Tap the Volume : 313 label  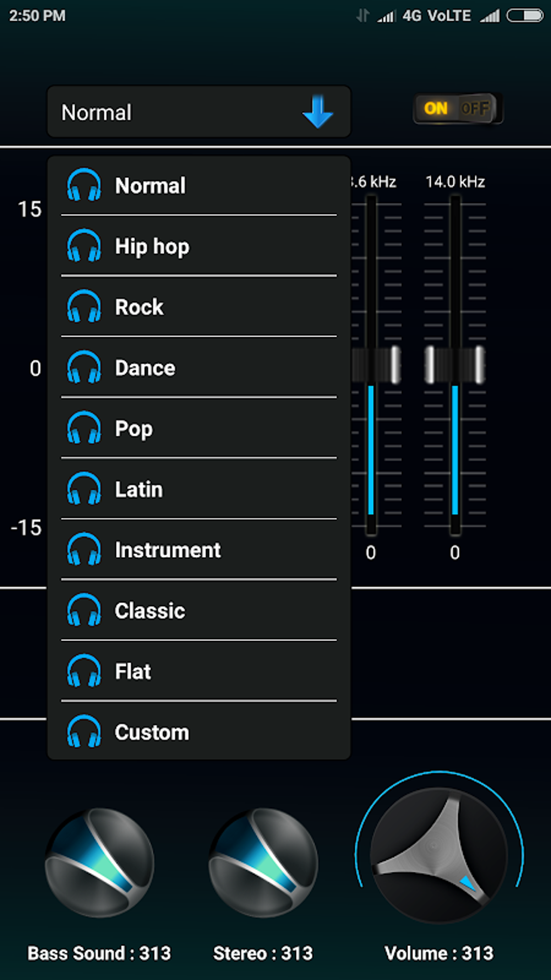pyautogui.click(x=439, y=953)
